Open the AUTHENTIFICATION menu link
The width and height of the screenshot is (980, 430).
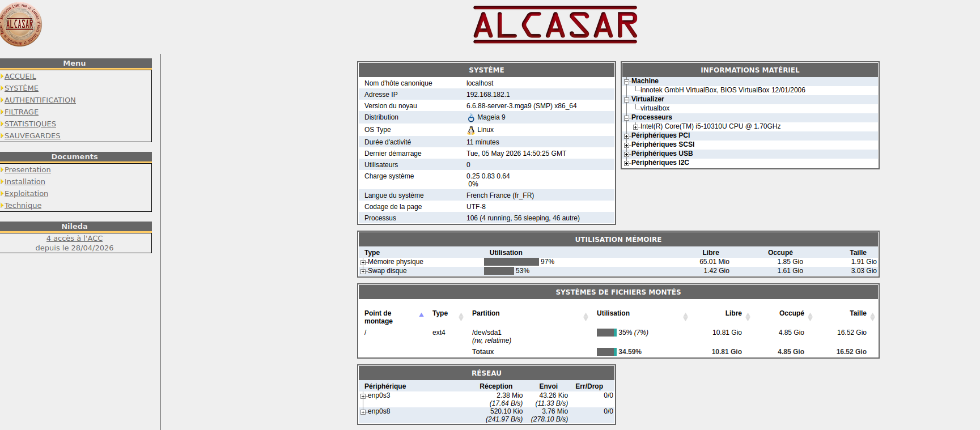[40, 100]
